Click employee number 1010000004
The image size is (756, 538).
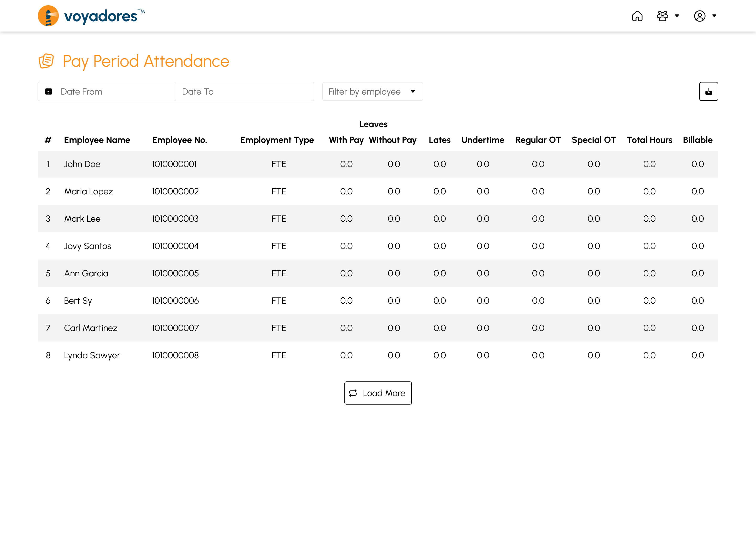(x=175, y=246)
